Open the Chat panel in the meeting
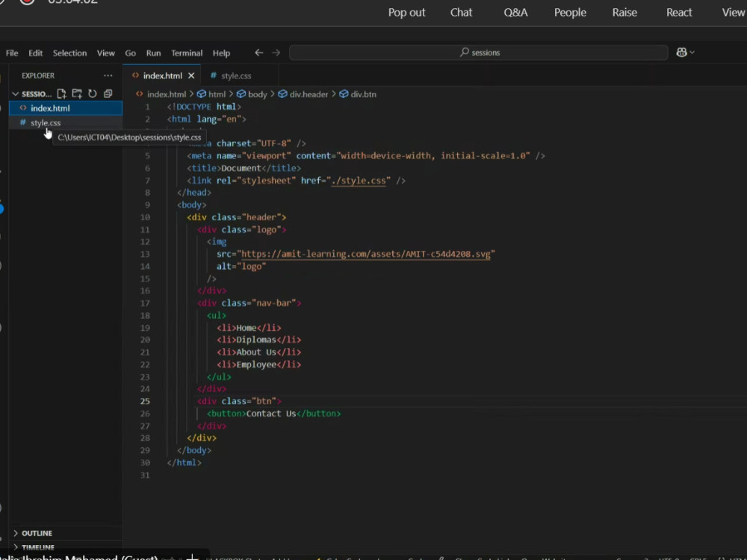The image size is (747, 560). (x=461, y=13)
